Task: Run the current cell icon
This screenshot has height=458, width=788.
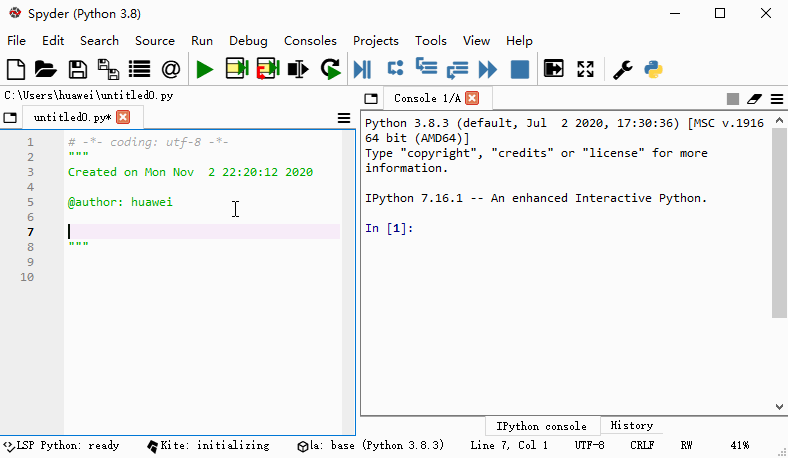Action: tap(237, 69)
